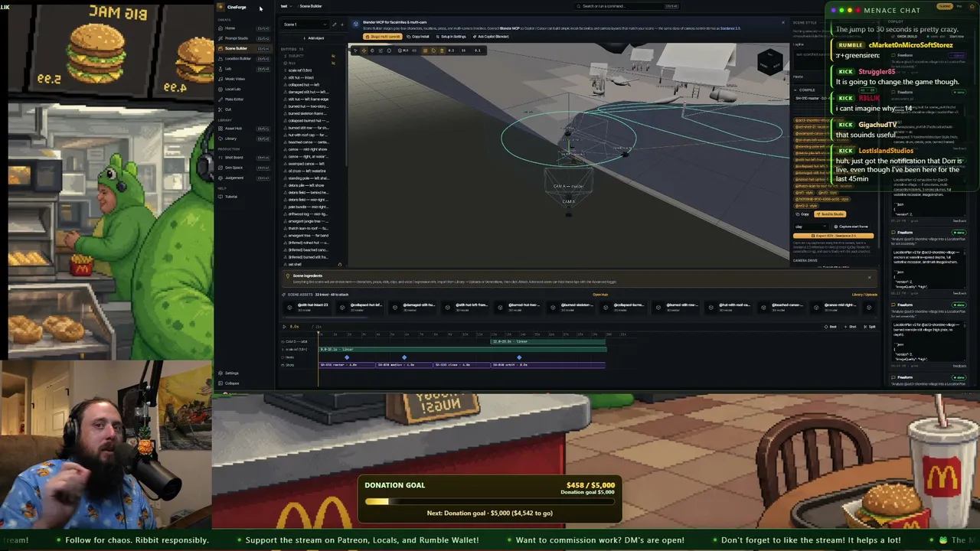Click the Stage multi-cam kit button
The image size is (980, 551).
tap(381, 37)
